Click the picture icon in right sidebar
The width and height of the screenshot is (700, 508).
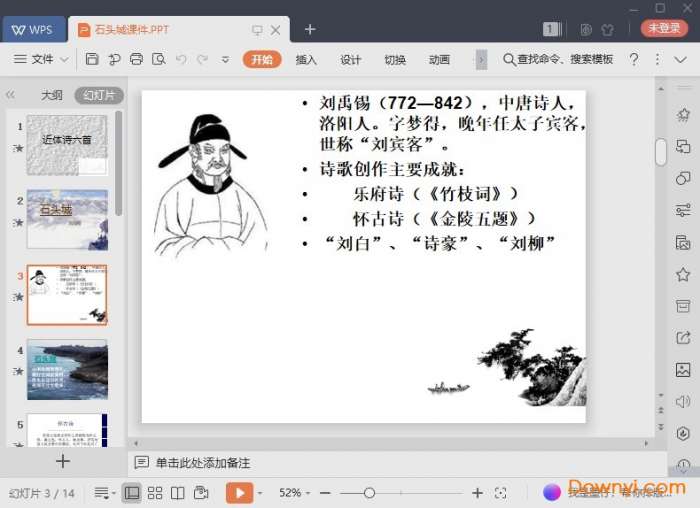(x=683, y=370)
